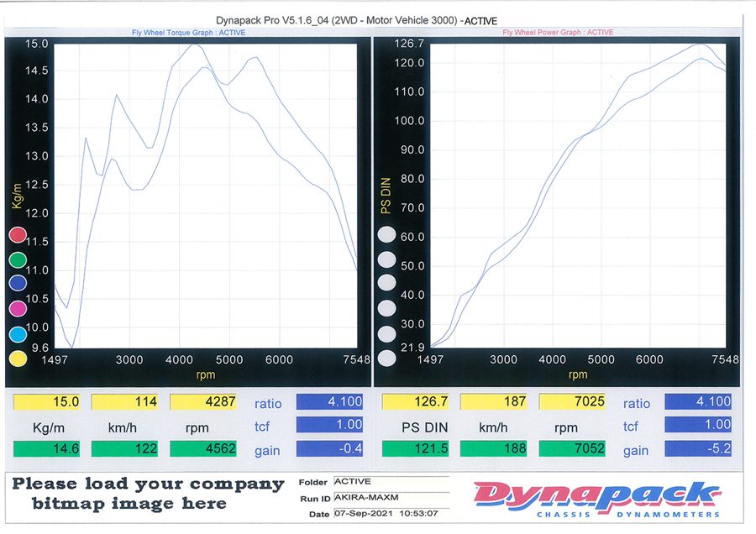
Task: Click the magenta run color circle
Action: point(18,308)
